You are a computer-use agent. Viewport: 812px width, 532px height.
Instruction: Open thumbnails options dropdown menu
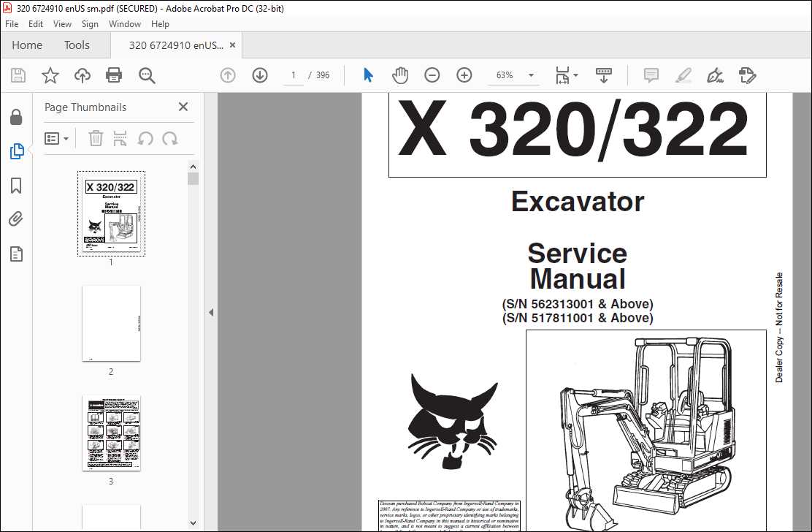click(56, 138)
